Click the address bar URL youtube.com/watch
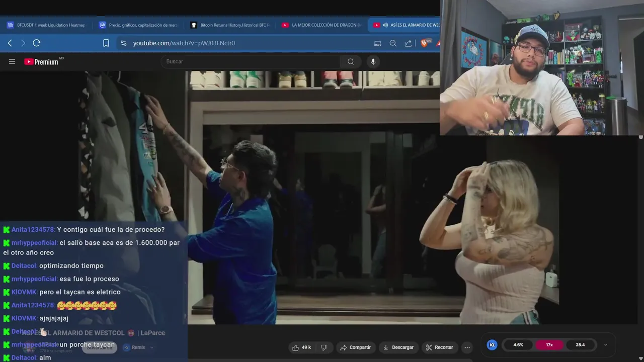The height and width of the screenshot is (362, 644). (184, 43)
